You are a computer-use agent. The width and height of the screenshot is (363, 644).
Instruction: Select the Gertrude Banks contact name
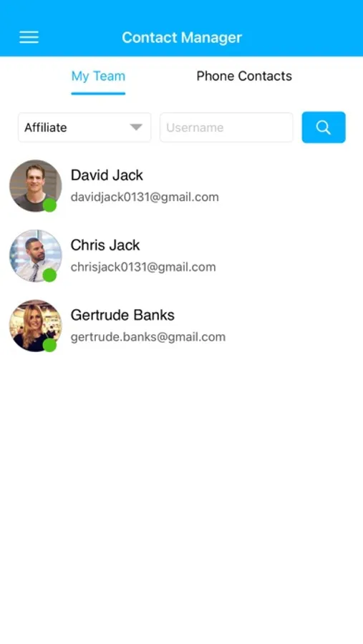(122, 315)
